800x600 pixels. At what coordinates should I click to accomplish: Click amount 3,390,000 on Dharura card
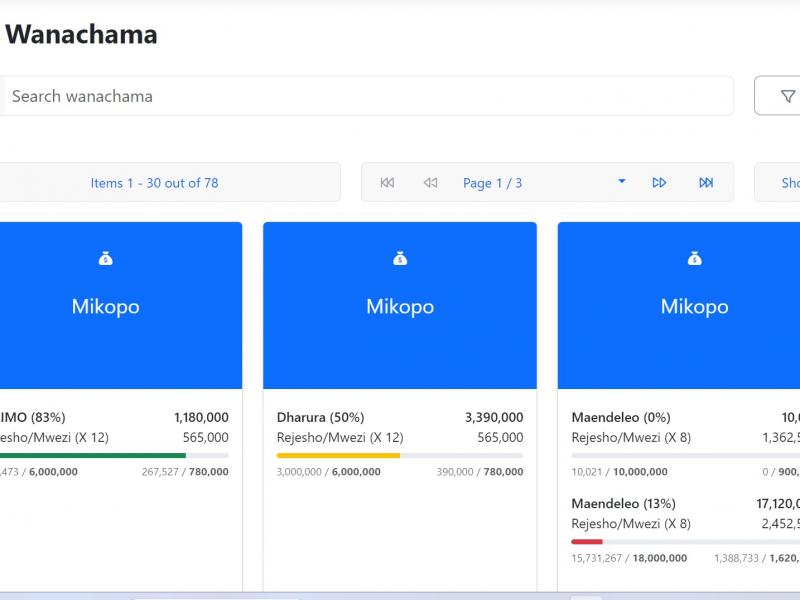494,417
